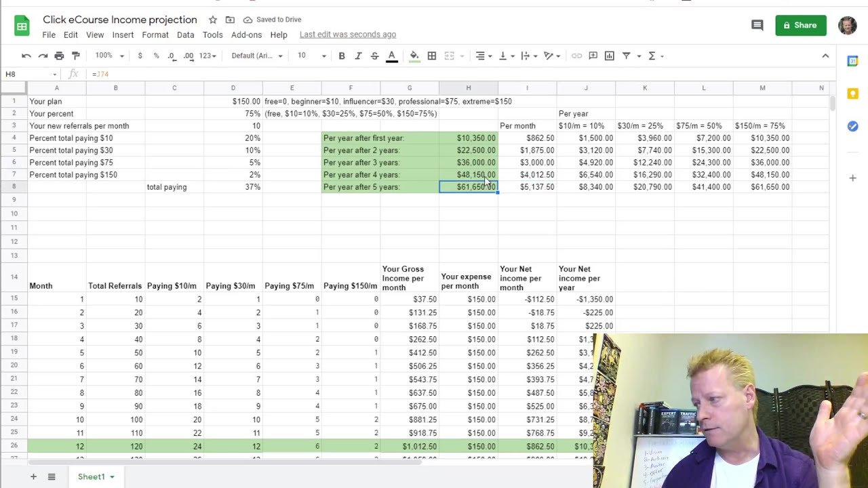Select the Paint format tool
This screenshot has width=868, height=488.
pos(75,56)
